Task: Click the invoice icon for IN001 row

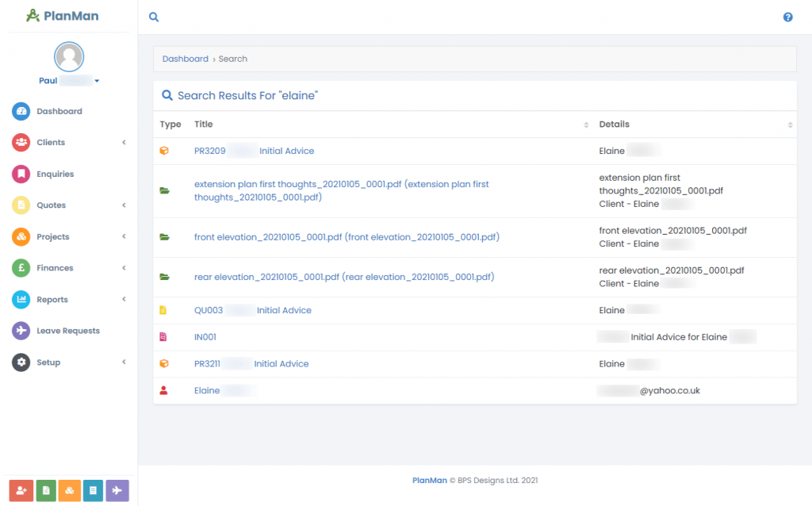Action: coord(163,337)
